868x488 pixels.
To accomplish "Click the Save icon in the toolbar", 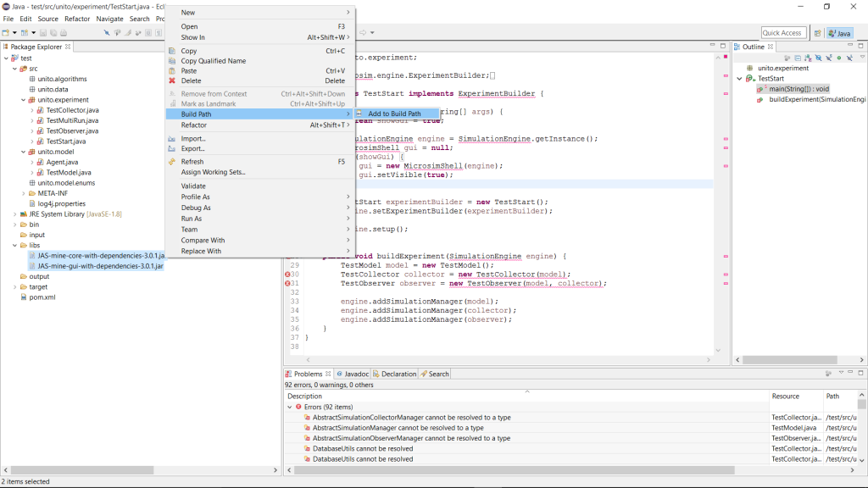I will click(43, 33).
